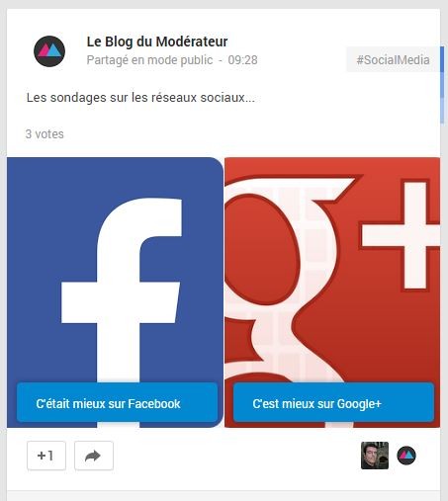View voter's profile photo thumbnail
Viewport: 448px width, 501px height.
point(375,456)
